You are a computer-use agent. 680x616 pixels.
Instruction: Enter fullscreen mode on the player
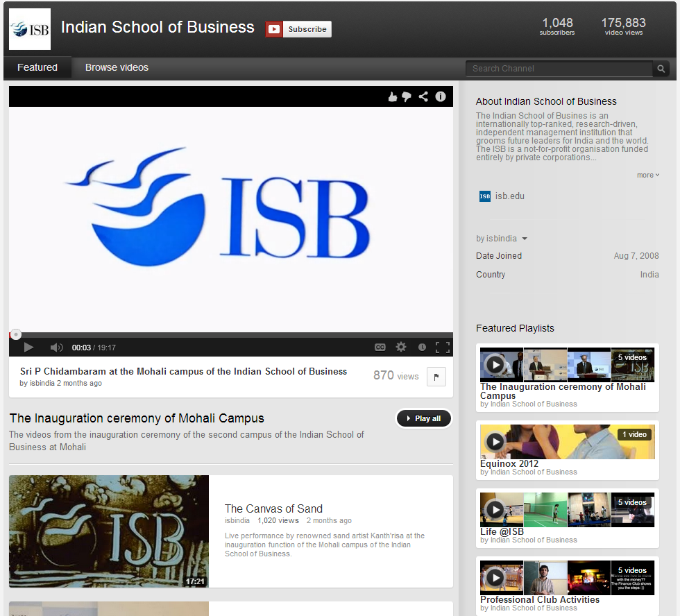point(442,347)
